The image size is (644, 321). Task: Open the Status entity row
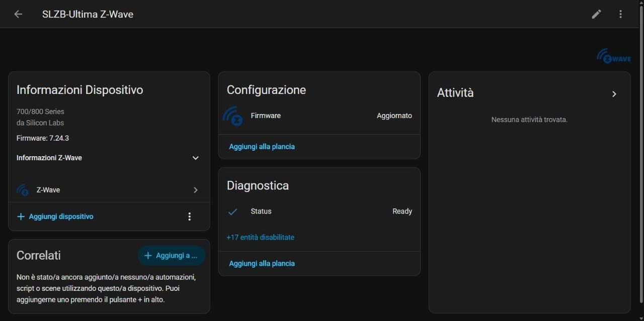point(319,211)
